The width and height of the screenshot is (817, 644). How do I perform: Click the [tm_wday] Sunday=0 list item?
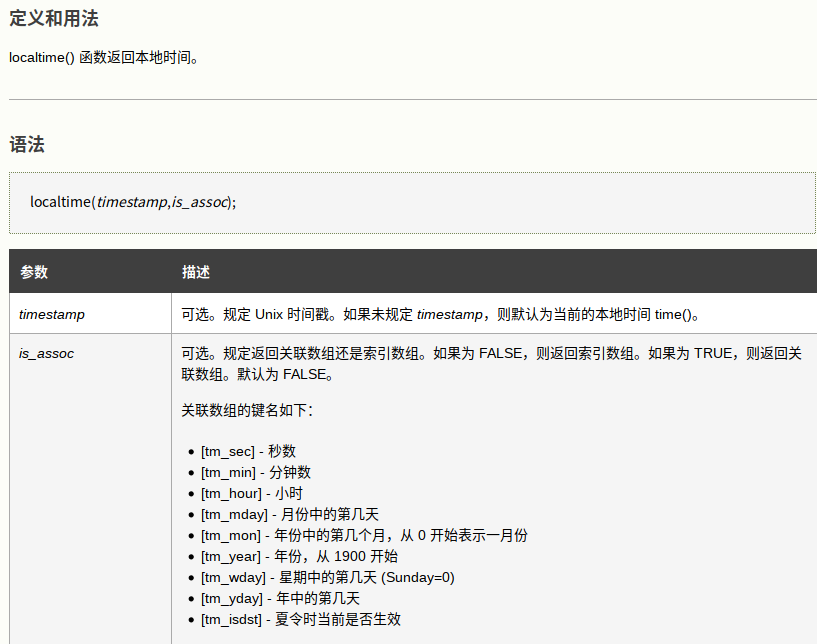[327, 577]
